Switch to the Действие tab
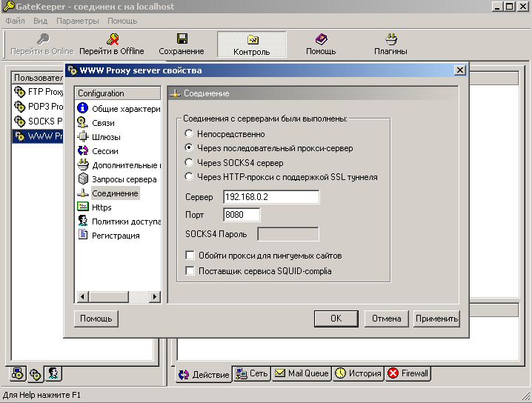This screenshot has height=403, width=532. pos(204,375)
